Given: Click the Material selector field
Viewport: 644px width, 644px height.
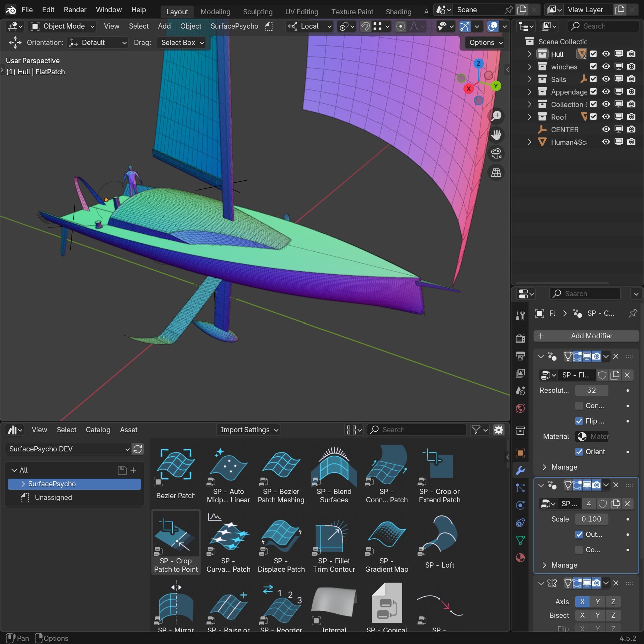Looking at the screenshot, I should pyautogui.click(x=592, y=436).
